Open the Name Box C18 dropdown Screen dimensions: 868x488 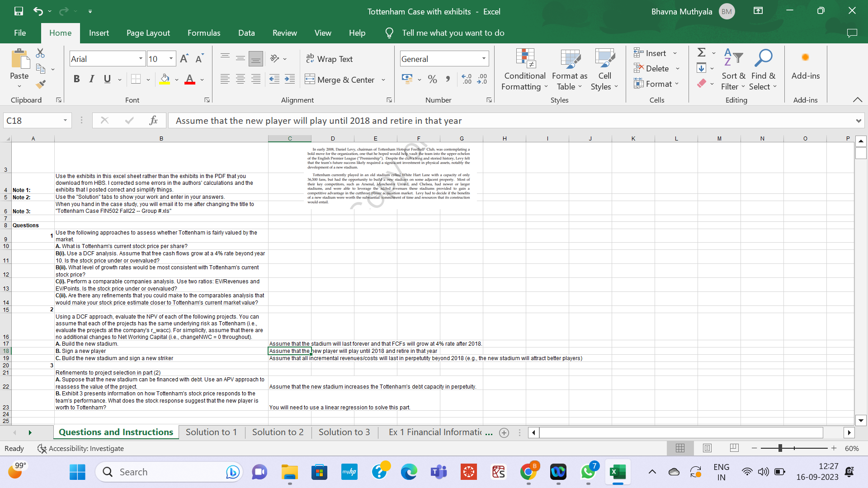click(65, 121)
